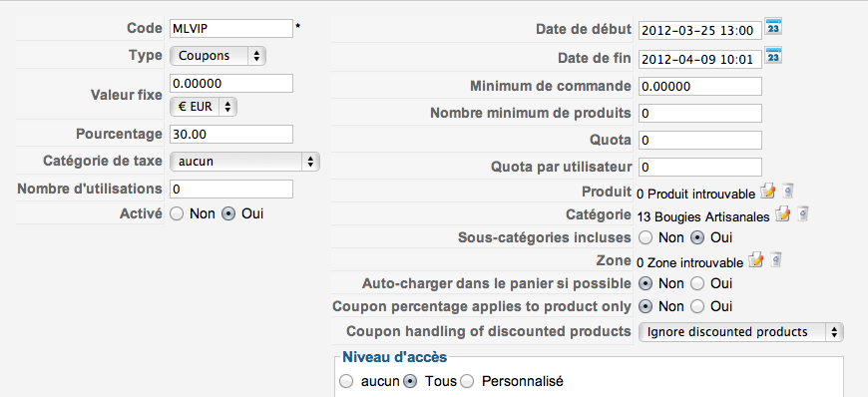Select Oui for Coupon percentage applies to product

click(697, 307)
